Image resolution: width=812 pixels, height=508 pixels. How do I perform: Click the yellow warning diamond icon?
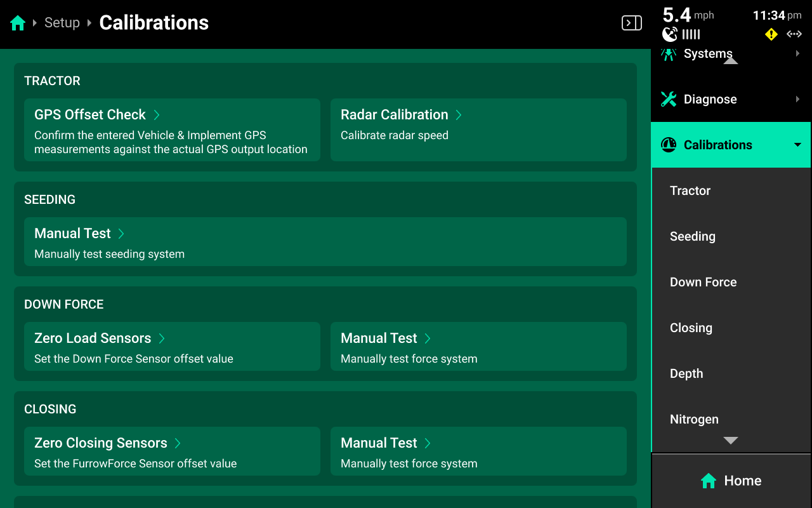tap(771, 34)
